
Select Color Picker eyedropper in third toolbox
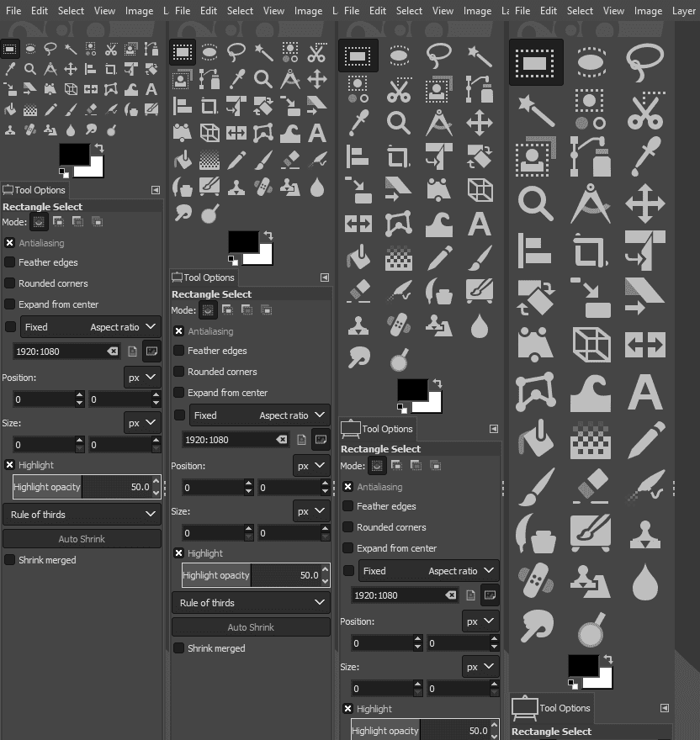pos(358,123)
